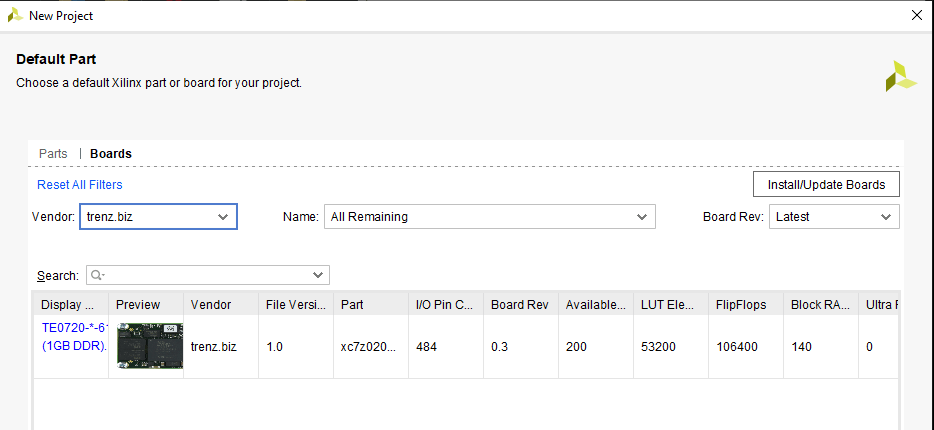The image size is (934, 430).
Task: Select the TE0720 board name link
Action: 74,337
